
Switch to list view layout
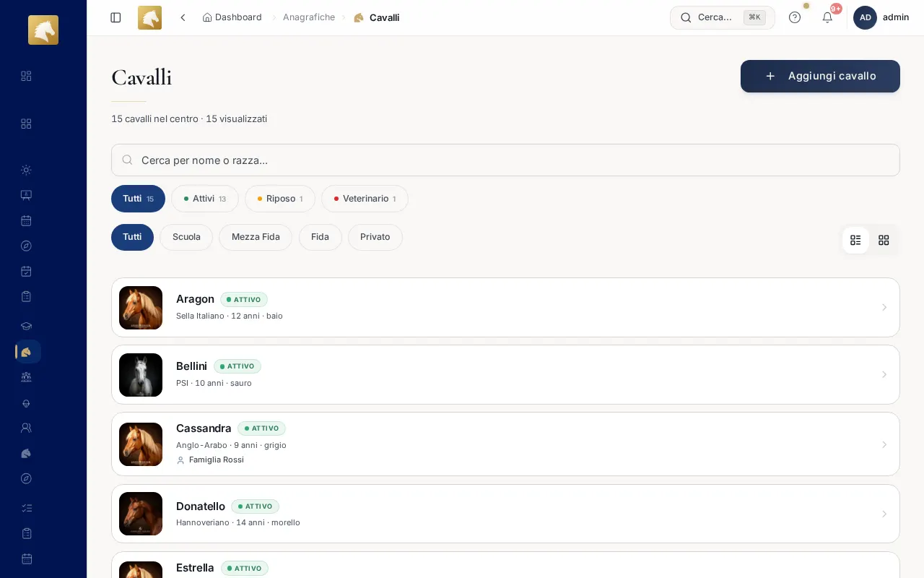[855, 240]
